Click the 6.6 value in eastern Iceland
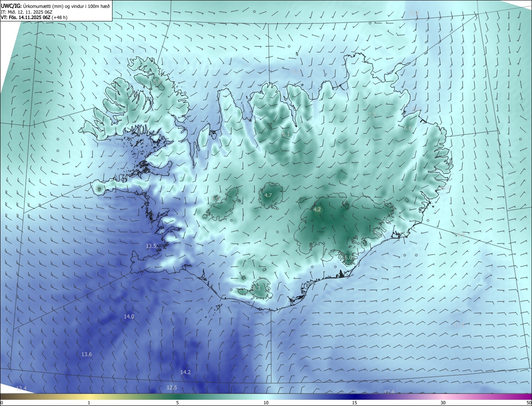This screenshot has height=406, width=532. [408, 128]
